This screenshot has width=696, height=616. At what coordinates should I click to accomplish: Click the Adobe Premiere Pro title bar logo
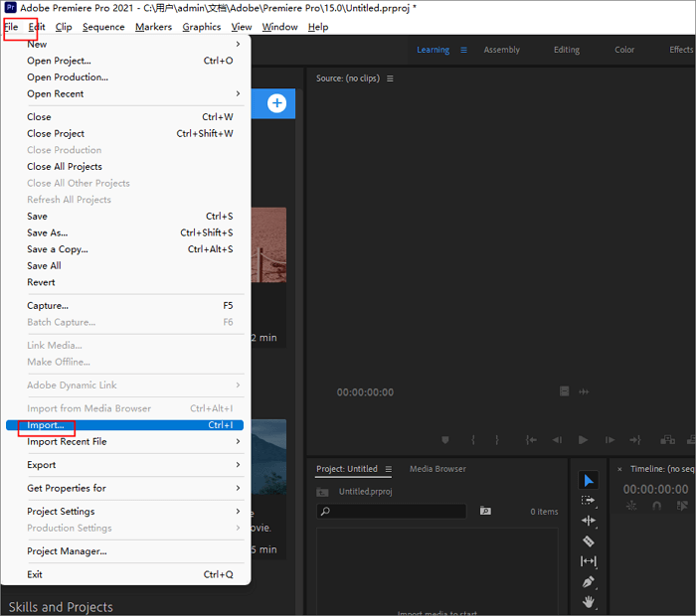click(x=10, y=8)
